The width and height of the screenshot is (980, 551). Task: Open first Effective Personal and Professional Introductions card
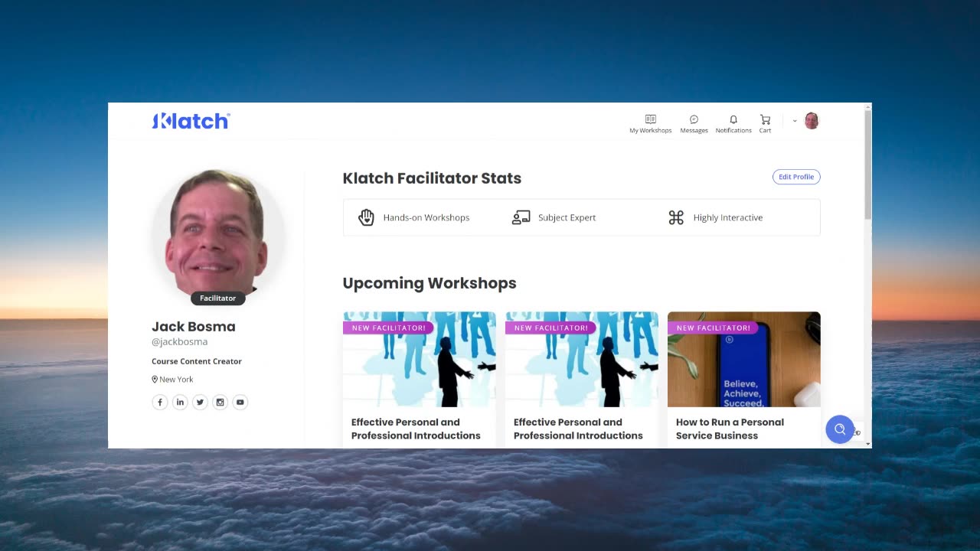420,380
